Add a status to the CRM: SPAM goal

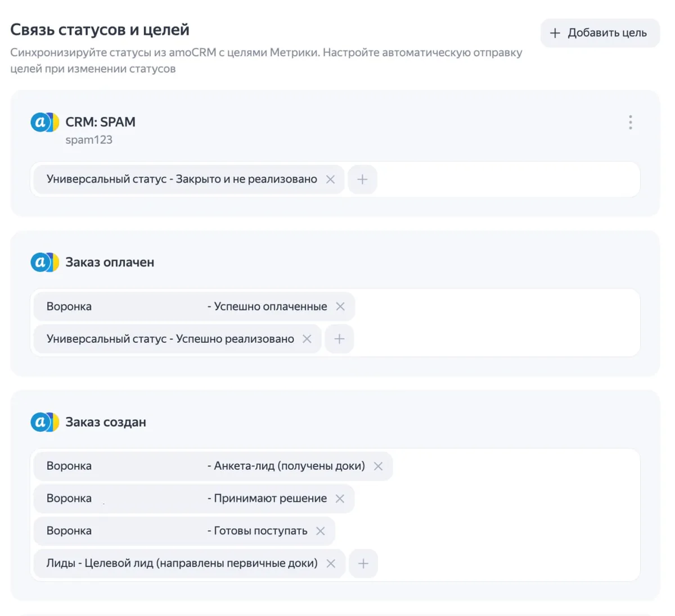coord(362,179)
